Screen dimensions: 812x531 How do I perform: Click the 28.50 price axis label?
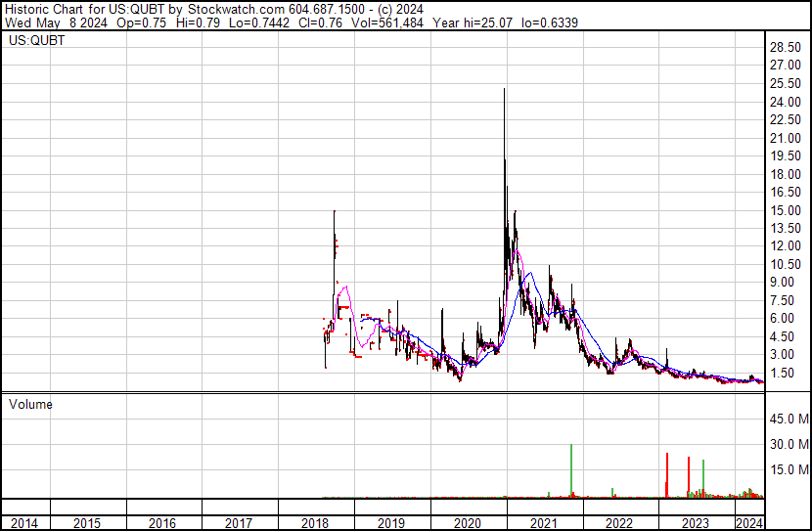click(786, 47)
